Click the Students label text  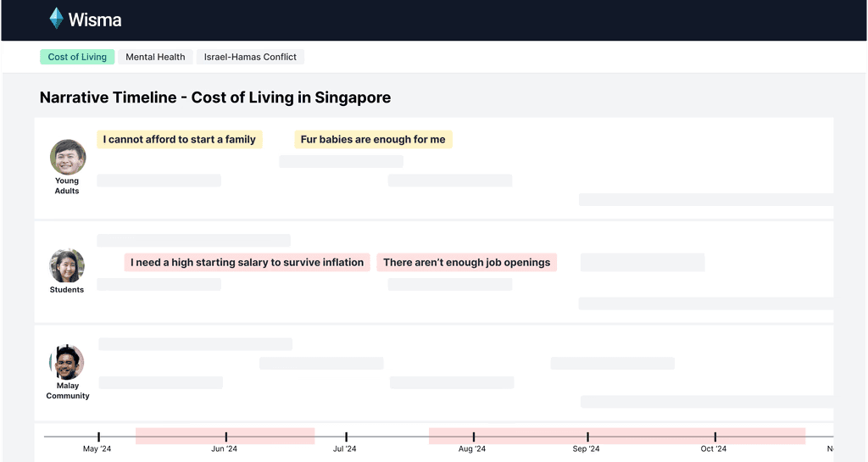pyautogui.click(x=67, y=289)
